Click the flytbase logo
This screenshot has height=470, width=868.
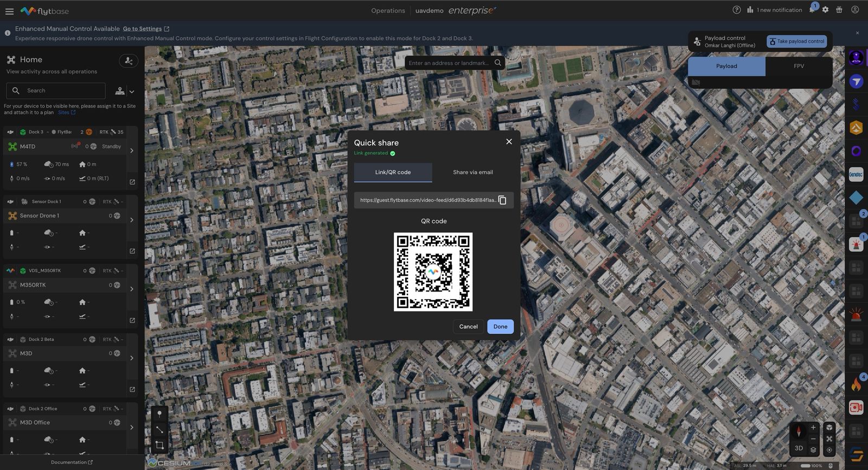[44, 11]
